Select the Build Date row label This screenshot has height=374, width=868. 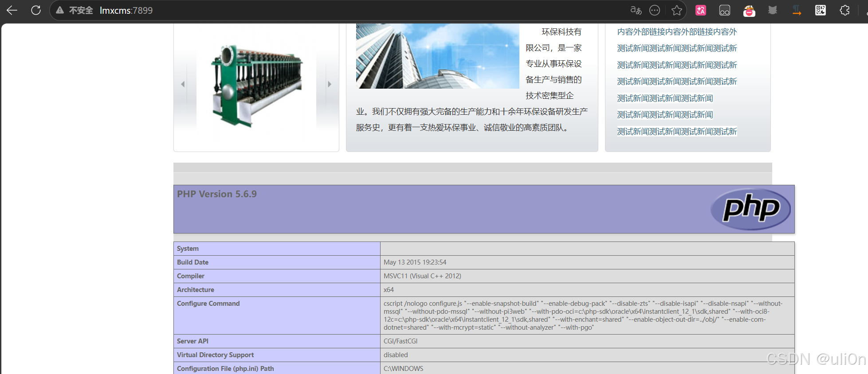click(x=192, y=262)
